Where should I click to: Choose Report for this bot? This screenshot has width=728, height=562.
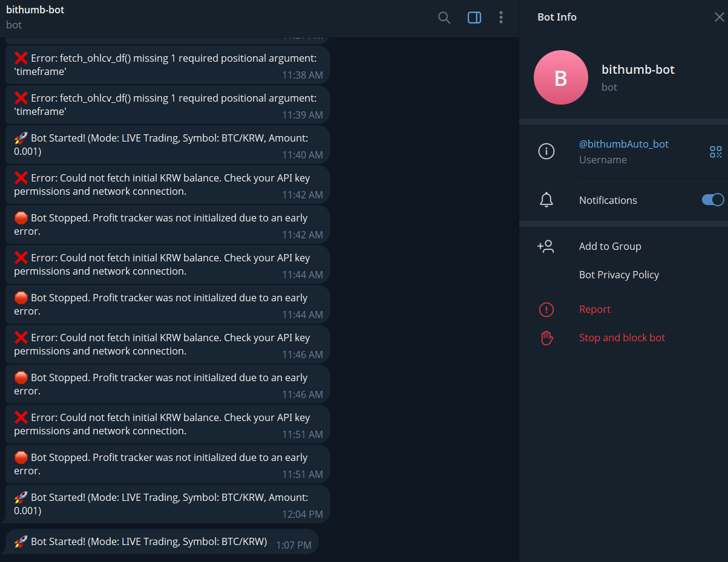click(595, 309)
